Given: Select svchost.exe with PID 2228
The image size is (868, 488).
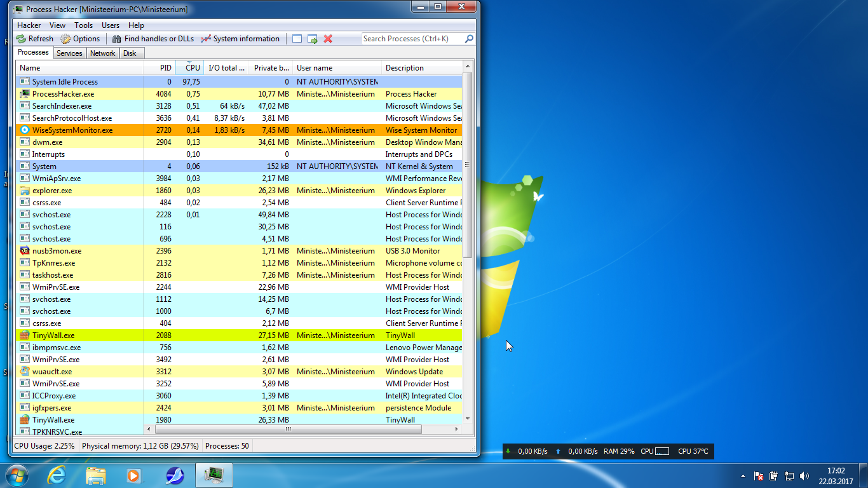Looking at the screenshot, I should click(x=240, y=215).
